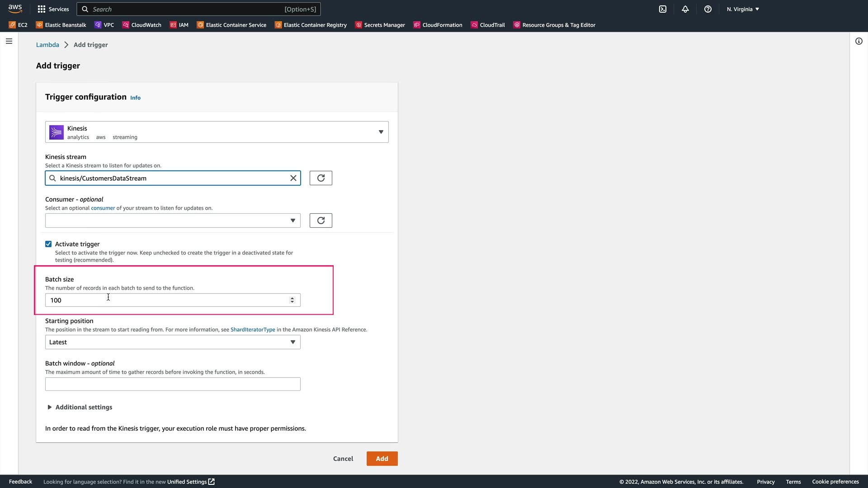Open the Services grid menu
Screen dimensions: 868x488
[x=53, y=9]
